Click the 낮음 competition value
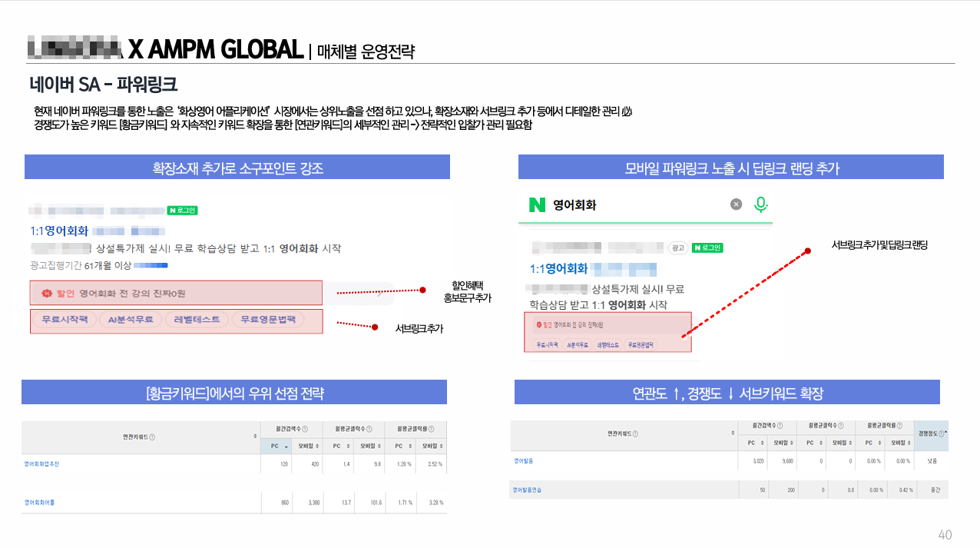 [932, 460]
